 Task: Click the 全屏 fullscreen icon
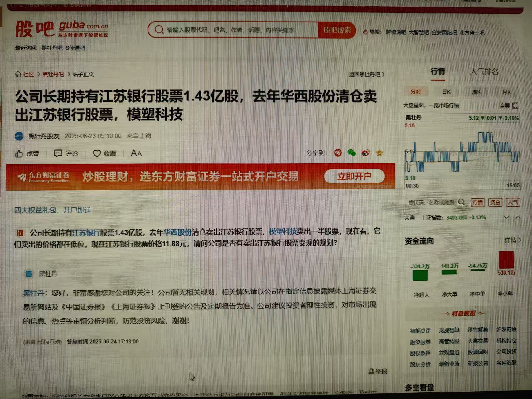point(515,105)
